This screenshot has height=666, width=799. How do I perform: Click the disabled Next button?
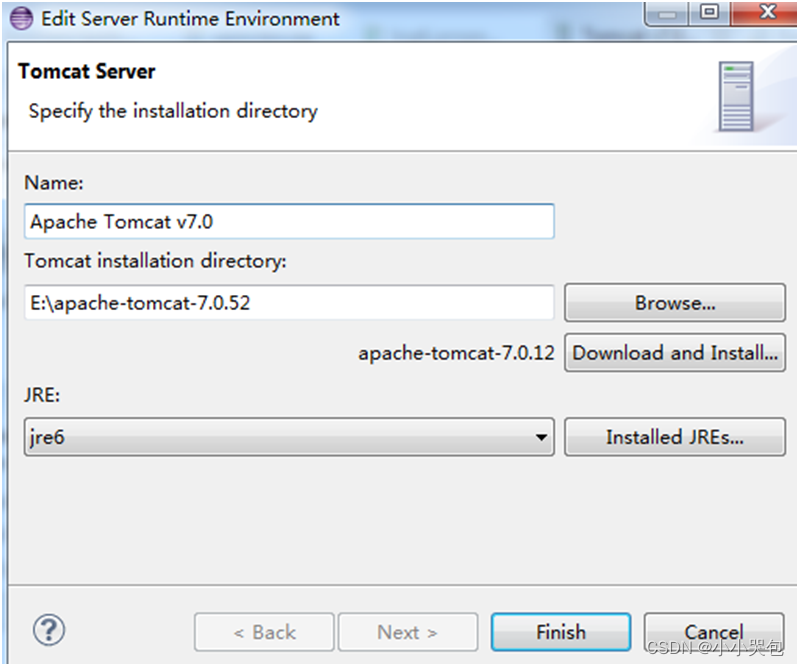pos(408,632)
